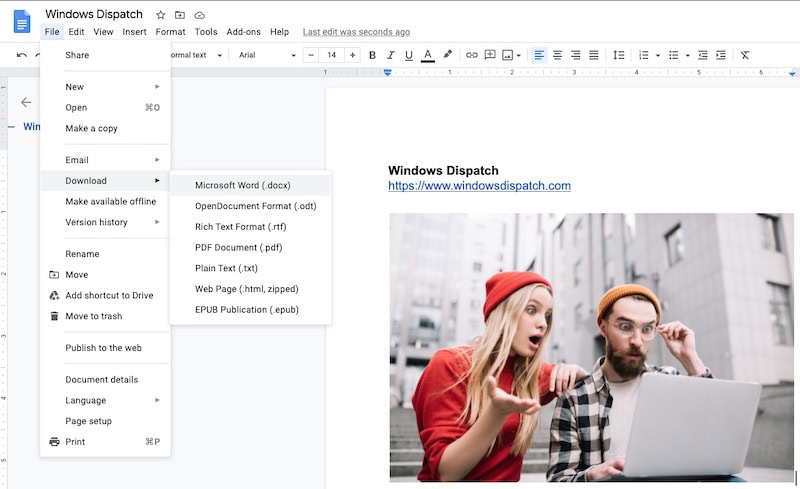Viewport: 800px width, 489px height.
Task: Select Make available offline
Action: [105, 202]
